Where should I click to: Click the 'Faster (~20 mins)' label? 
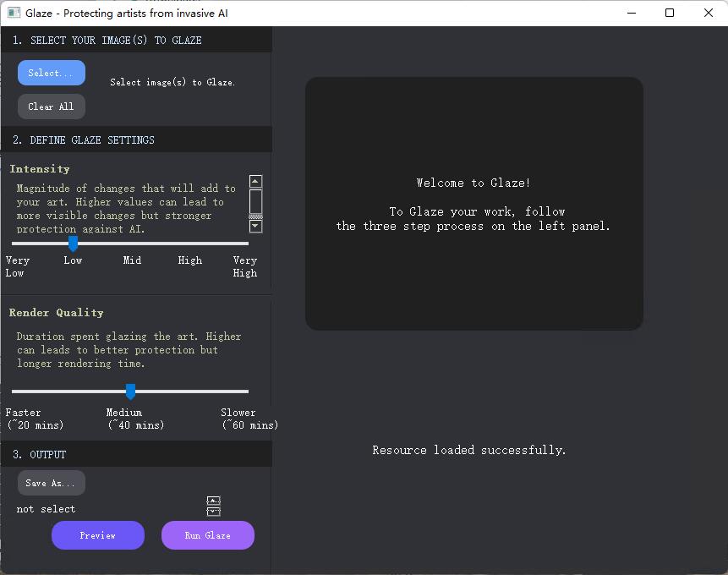35,419
